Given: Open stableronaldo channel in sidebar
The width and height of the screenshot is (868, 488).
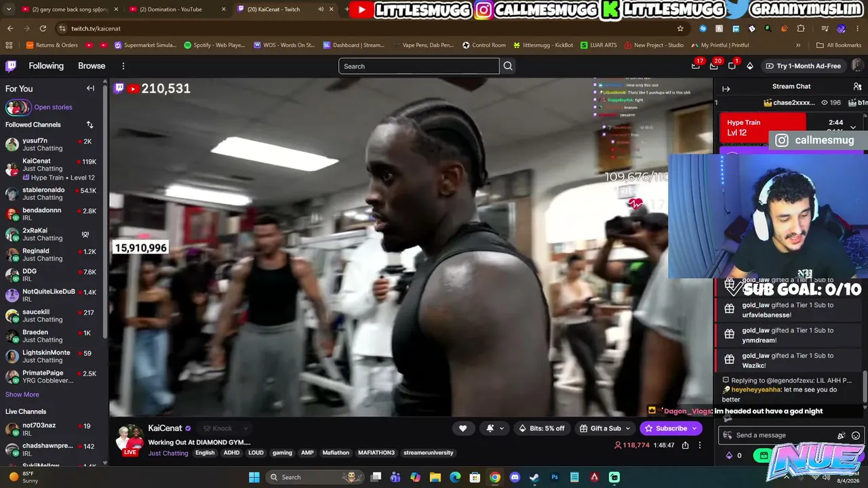Looking at the screenshot, I should click(53, 194).
